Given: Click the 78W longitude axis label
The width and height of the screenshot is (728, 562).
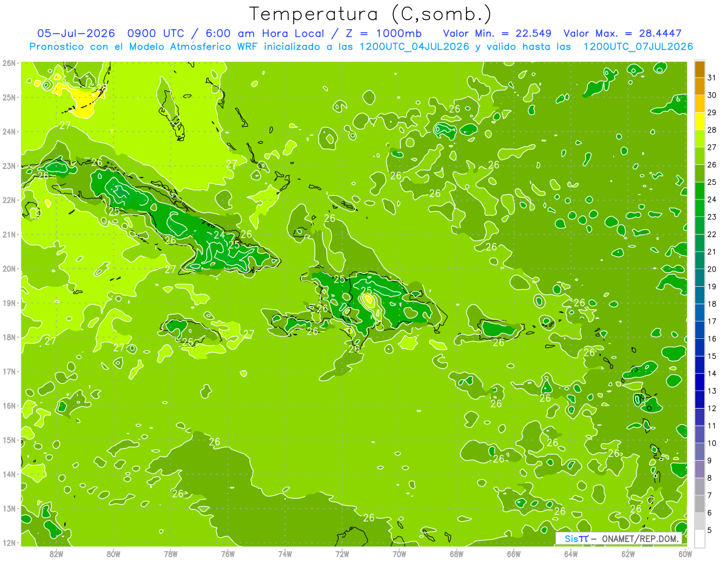Looking at the screenshot, I should pyautogui.click(x=170, y=554).
